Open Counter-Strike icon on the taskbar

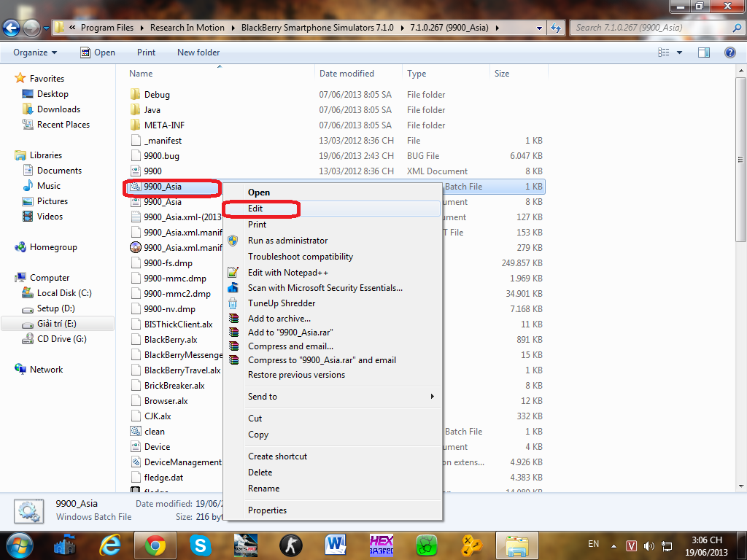click(290, 545)
